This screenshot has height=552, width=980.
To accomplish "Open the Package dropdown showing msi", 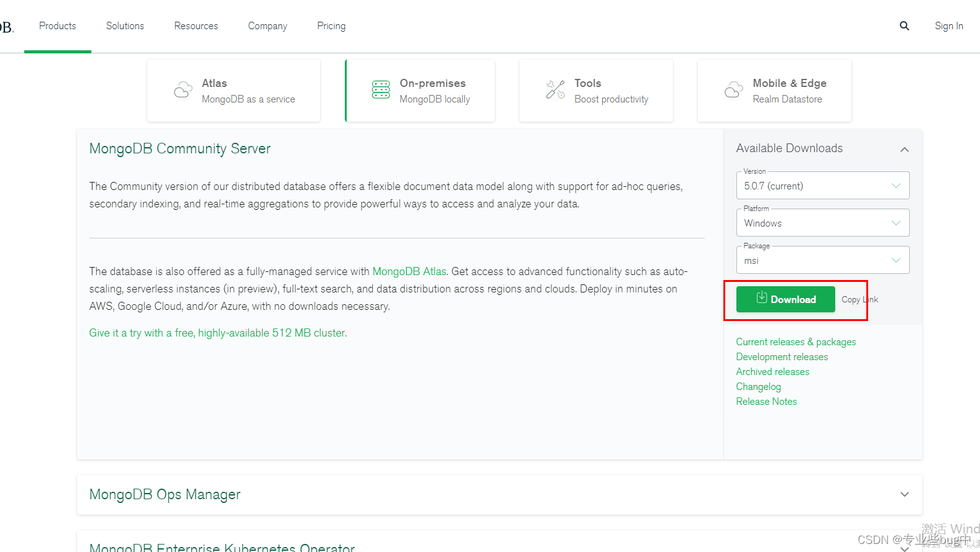I will (823, 260).
